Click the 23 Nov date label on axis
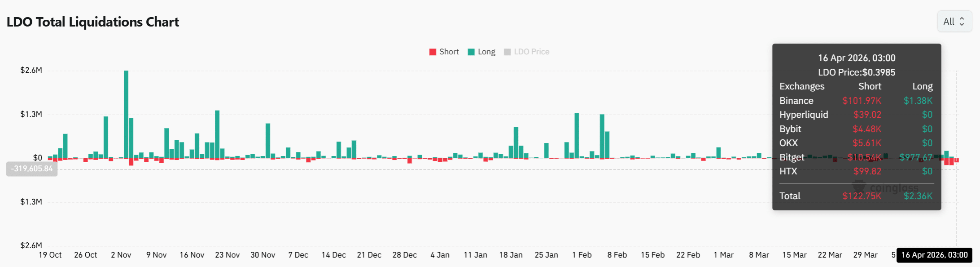Screen dimensions: 980x267 (227, 255)
